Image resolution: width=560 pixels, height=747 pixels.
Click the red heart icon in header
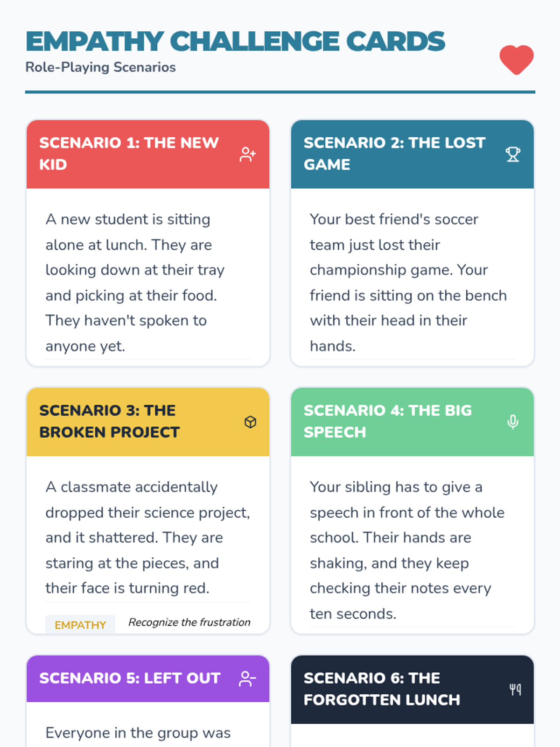coord(516,60)
